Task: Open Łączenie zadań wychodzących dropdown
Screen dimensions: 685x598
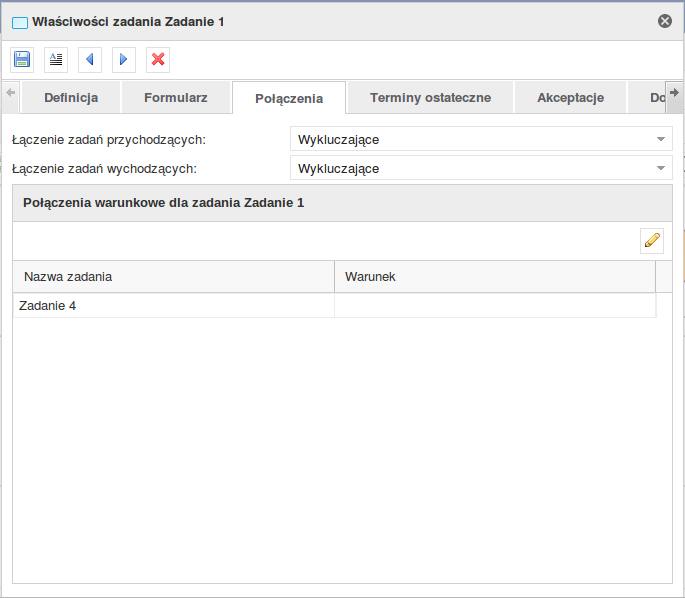Action: click(480, 168)
